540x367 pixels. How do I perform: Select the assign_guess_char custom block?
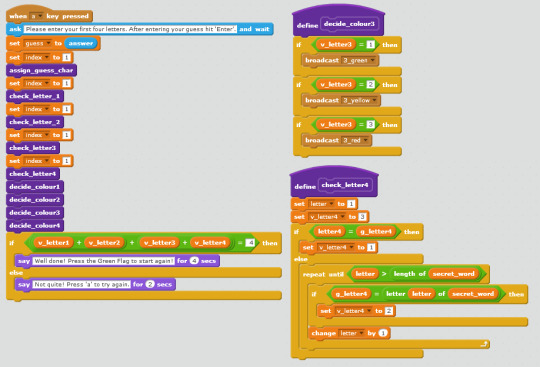(41, 70)
